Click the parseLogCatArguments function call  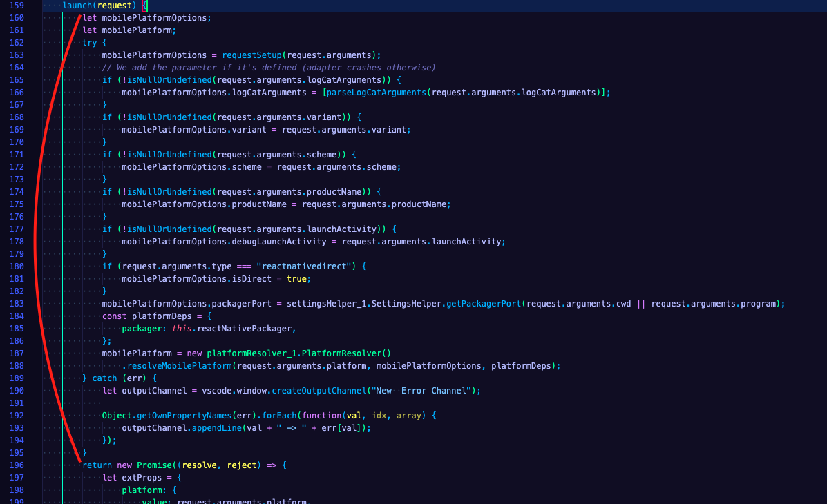[x=377, y=93]
